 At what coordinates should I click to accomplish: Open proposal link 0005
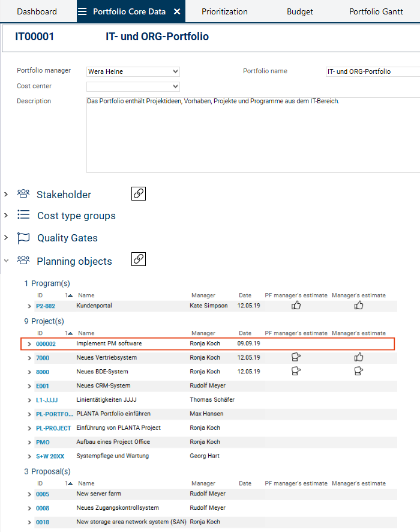pyautogui.click(x=43, y=494)
